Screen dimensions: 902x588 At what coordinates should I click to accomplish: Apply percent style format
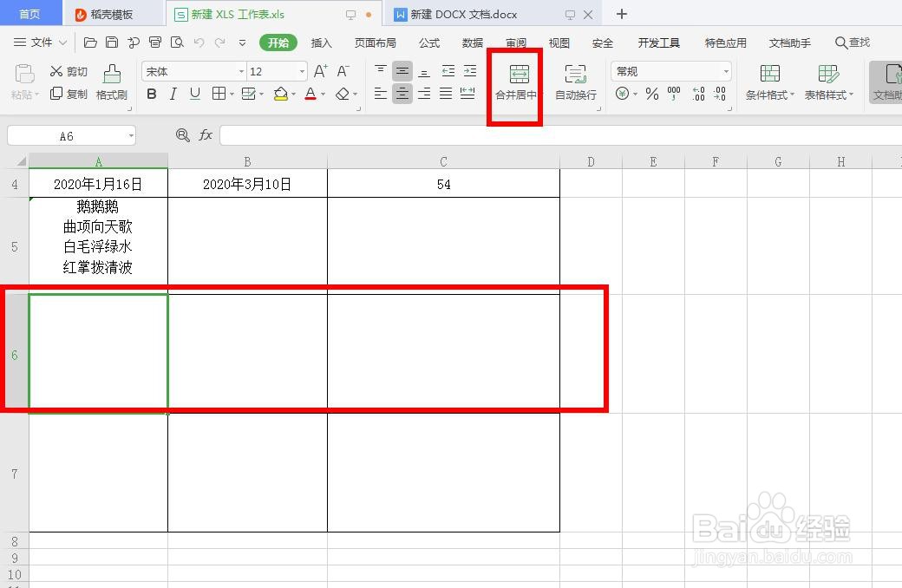click(x=651, y=94)
